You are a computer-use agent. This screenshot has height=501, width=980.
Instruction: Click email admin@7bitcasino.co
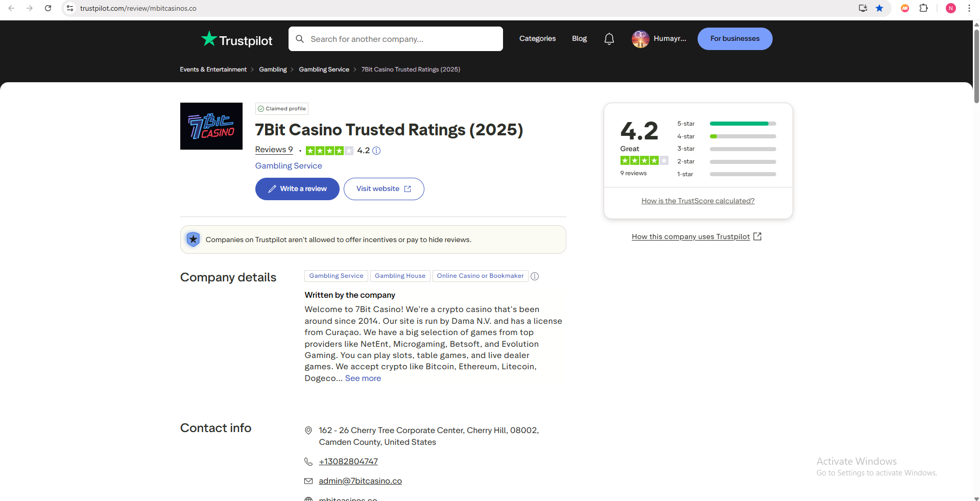tap(361, 481)
